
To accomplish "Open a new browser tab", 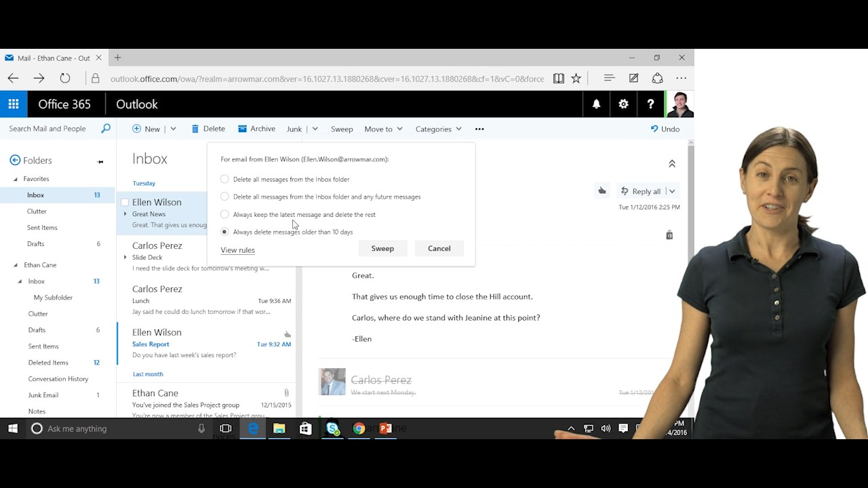I will click(x=117, y=58).
